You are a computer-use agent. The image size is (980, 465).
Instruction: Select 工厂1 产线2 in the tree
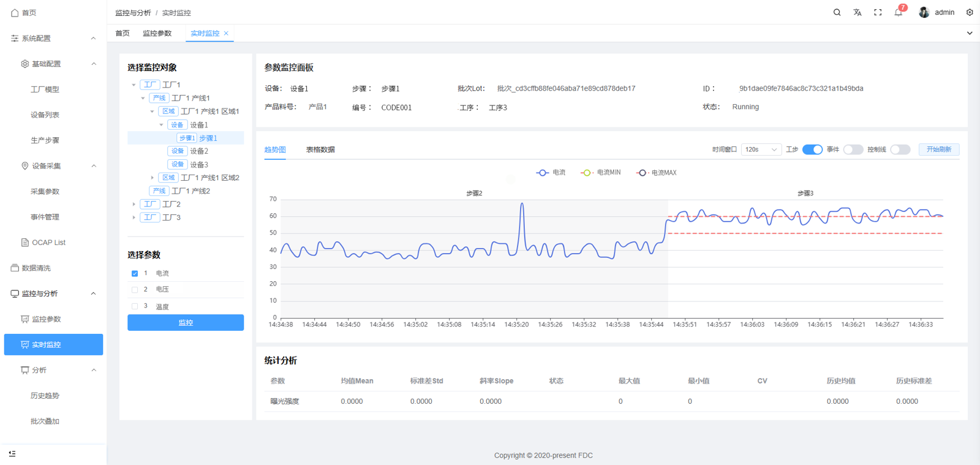[191, 191]
